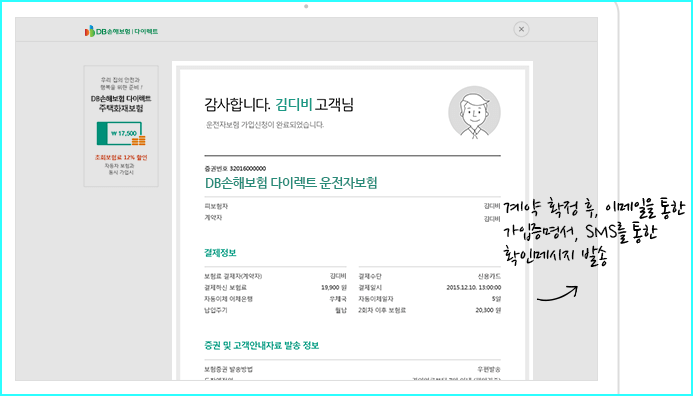Click the '보험료 결제자(계약자)' label
This screenshot has width=693, height=396.
tap(233, 276)
